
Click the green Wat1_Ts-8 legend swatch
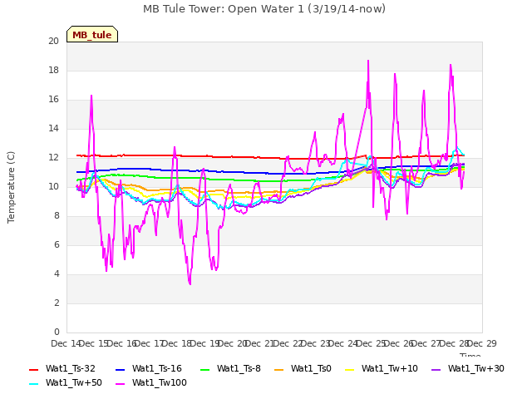pos(205,369)
